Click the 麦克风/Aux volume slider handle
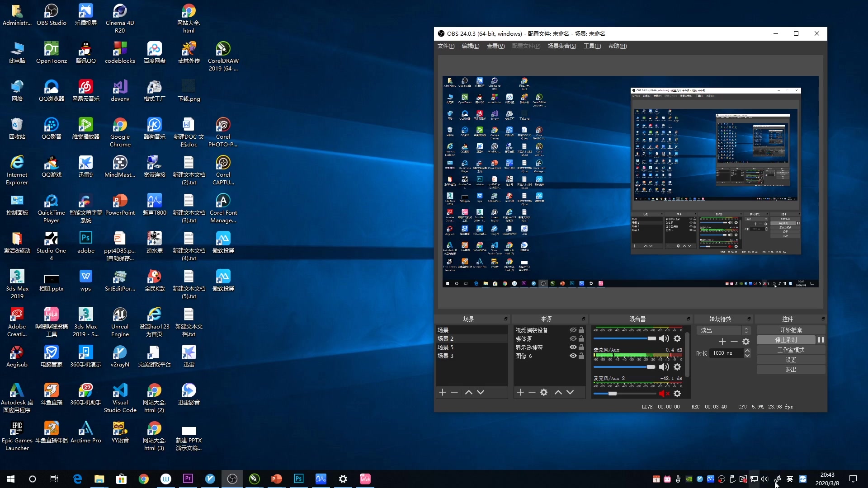This screenshot has height=488, width=868. click(x=651, y=367)
